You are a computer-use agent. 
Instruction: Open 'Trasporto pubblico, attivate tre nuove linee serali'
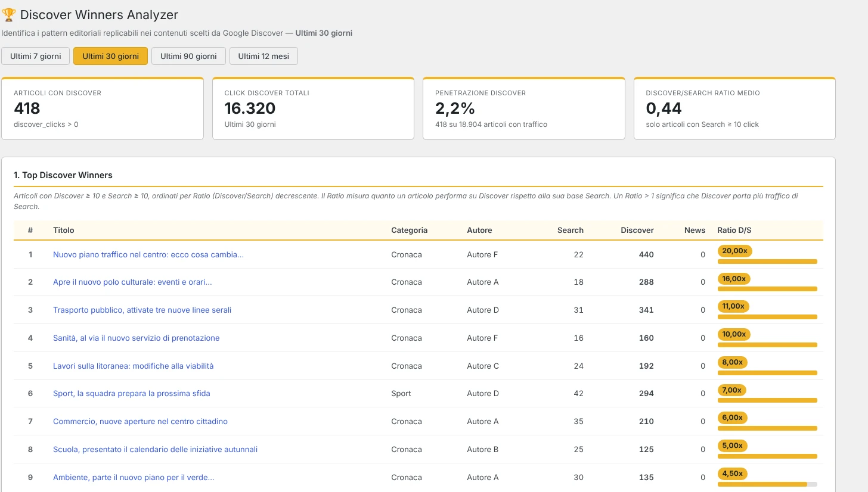[x=142, y=310]
